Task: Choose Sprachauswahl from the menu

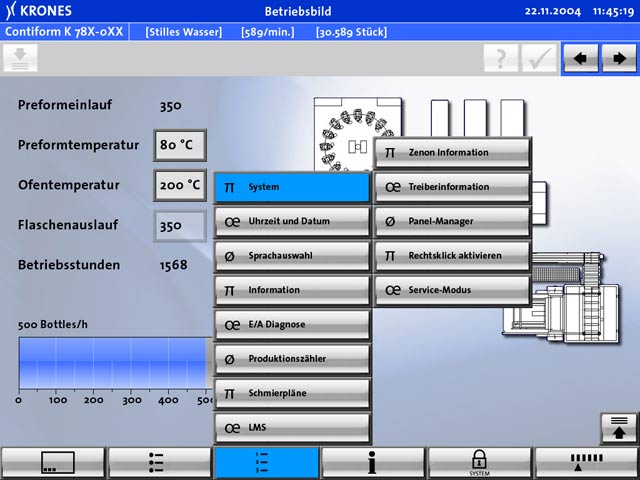Action: 292,256
